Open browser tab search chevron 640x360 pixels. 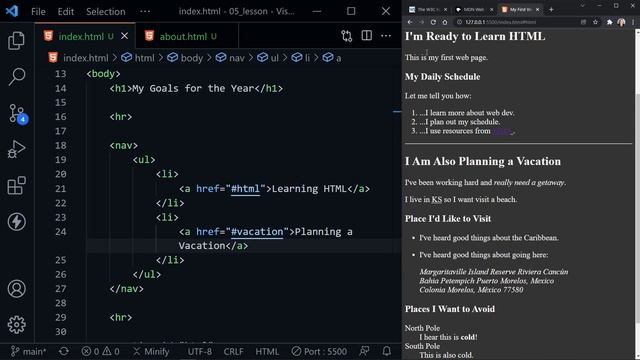[x=582, y=6]
